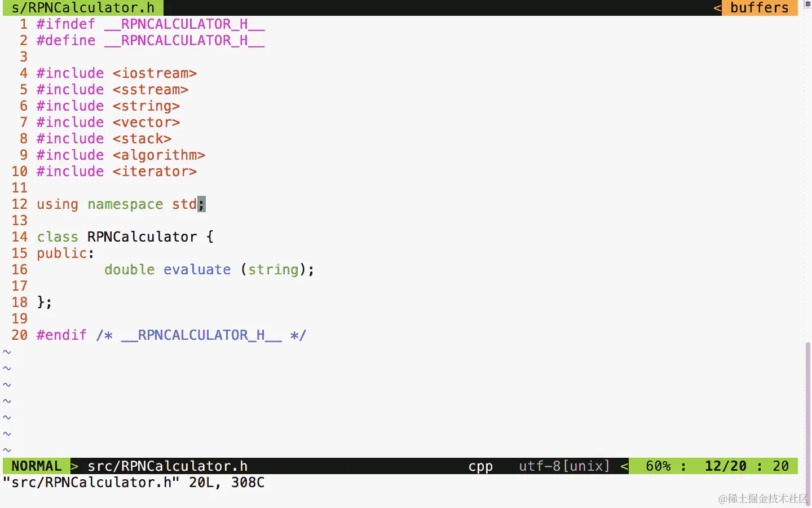
Task: Click the '>' separator after NORMAL
Action: pos(74,466)
